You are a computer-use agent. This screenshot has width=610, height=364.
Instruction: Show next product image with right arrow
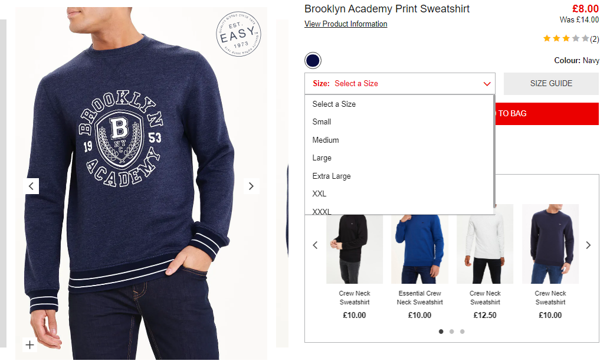coord(251,186)
